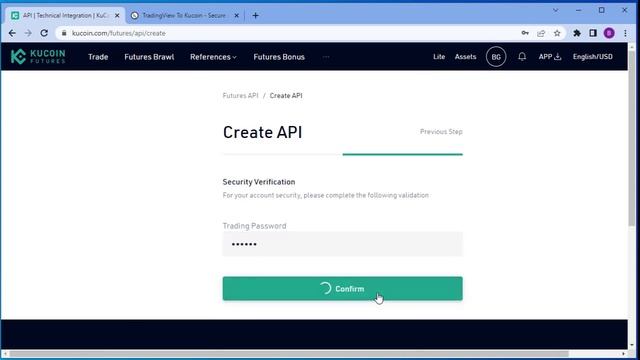Open the extensions puzzle icon
Image resolution: width=640 pixels, height=360 pixels.
(577, 33)
